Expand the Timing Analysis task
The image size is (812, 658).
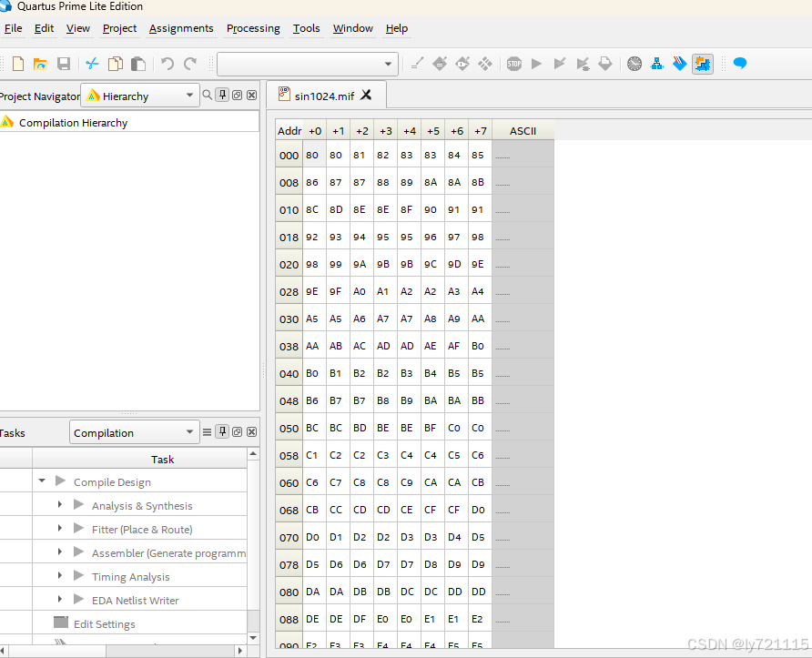click(59, 576)
